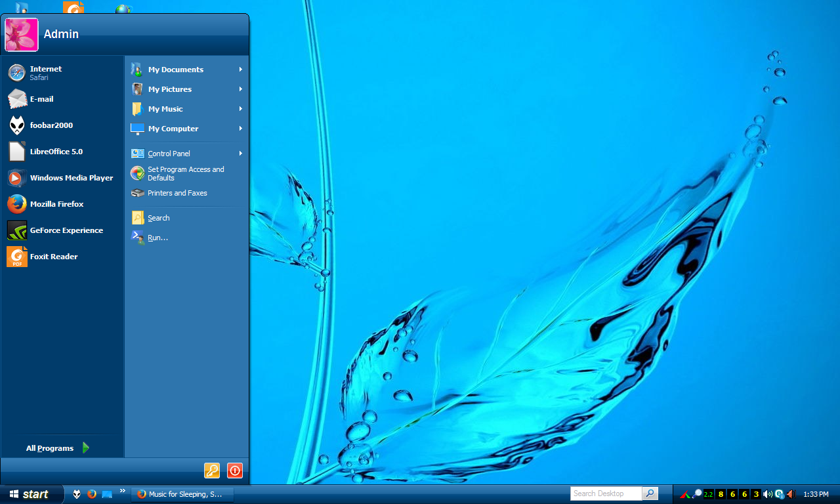This screenshot has height=504, width=840.
Task: Open GeForce Experience
Action: coord(66,230)
